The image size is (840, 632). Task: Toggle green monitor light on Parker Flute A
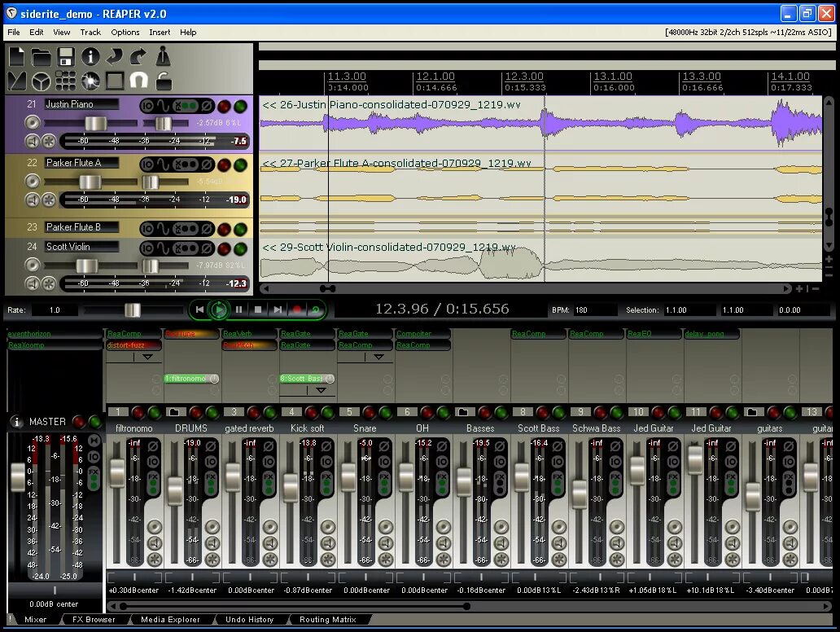[241, 165]
